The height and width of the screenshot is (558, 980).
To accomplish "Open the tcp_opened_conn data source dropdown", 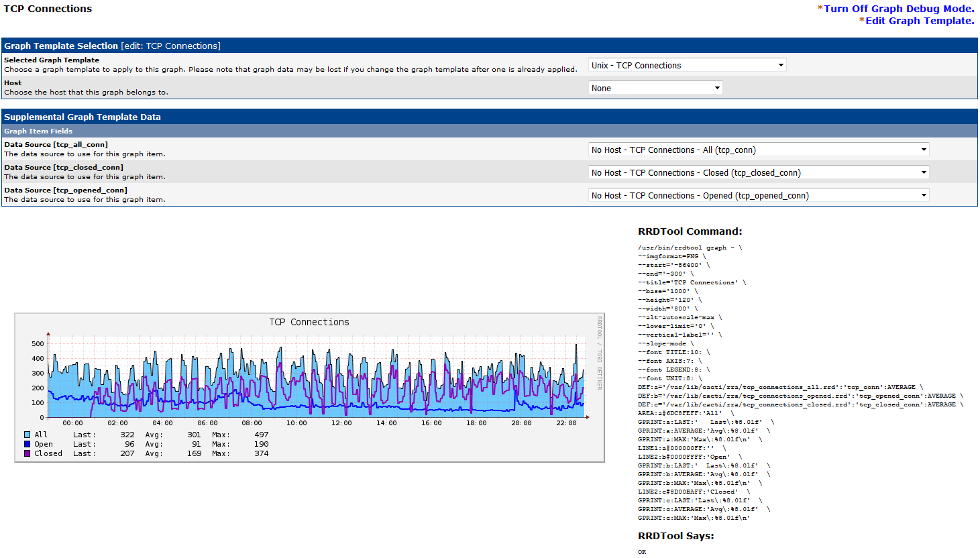I will tap(759, 195).
